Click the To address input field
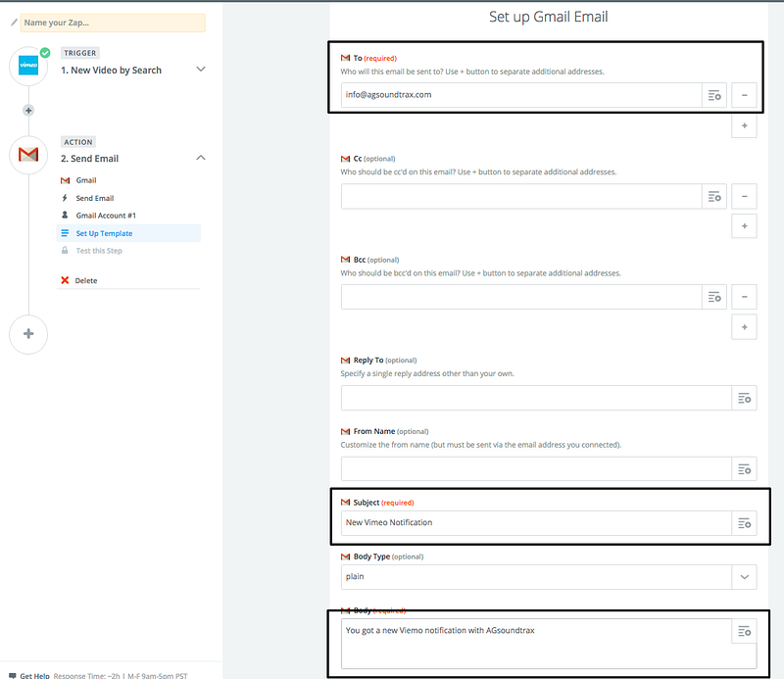The width and height of the screenshot is (784, 679). point(521,95)
